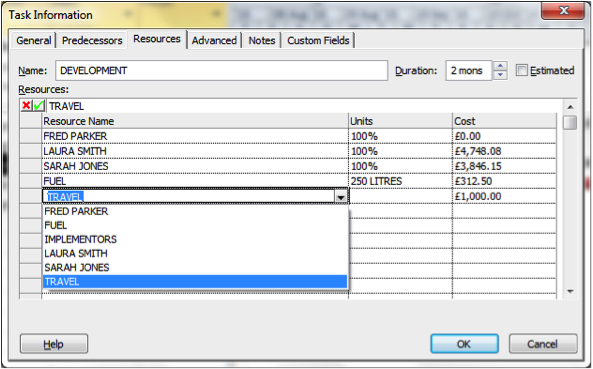Click the £312.50 cost cell
Image resolution: width=593 pixels, height=369 pixels.
[505, 181]
